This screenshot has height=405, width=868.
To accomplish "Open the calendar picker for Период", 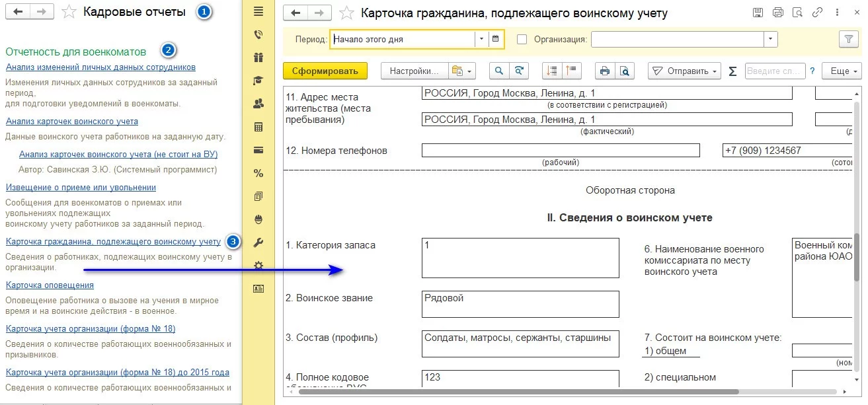I will click(496, 39).
